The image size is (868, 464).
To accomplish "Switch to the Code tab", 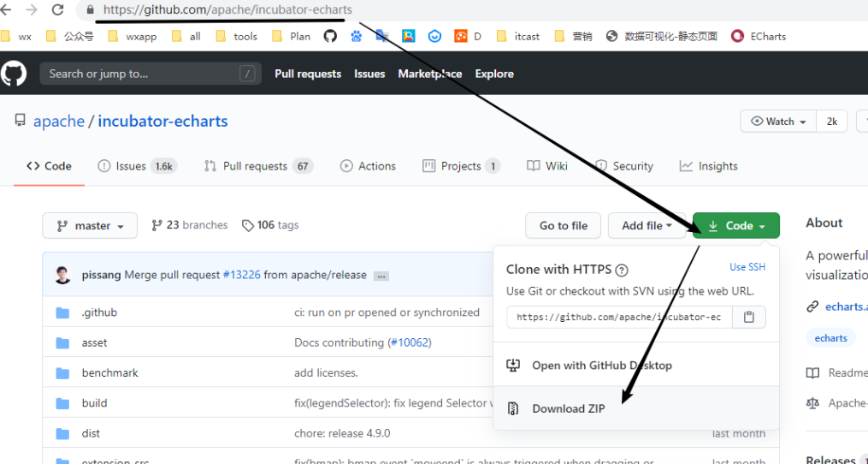I will click(50, 166).
